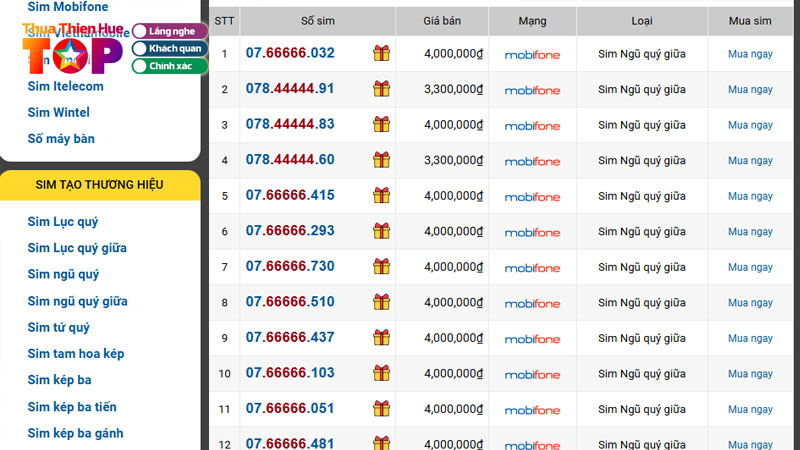Viewport: 800px width, 450px height.
Task: Click gift icon beside 07.66666.032
Action: [382, 54]
